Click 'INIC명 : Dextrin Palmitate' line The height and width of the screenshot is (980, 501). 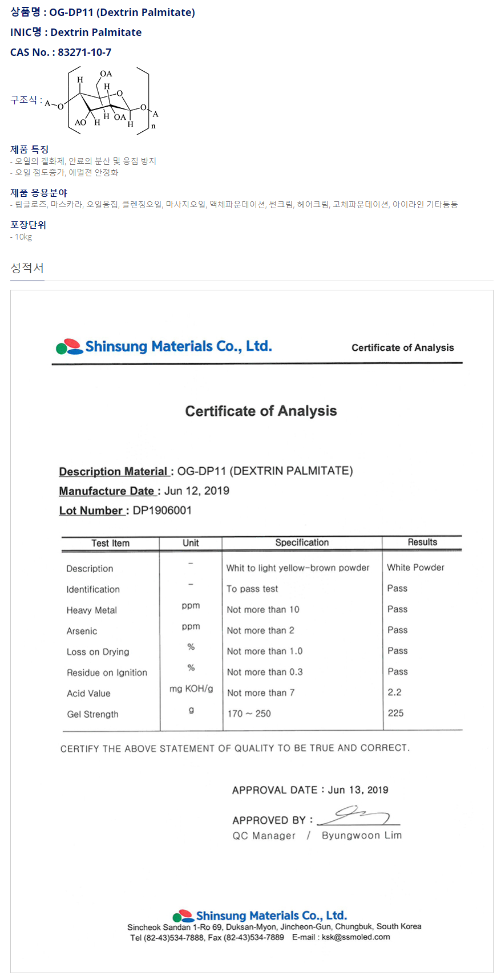coord(76,33)
